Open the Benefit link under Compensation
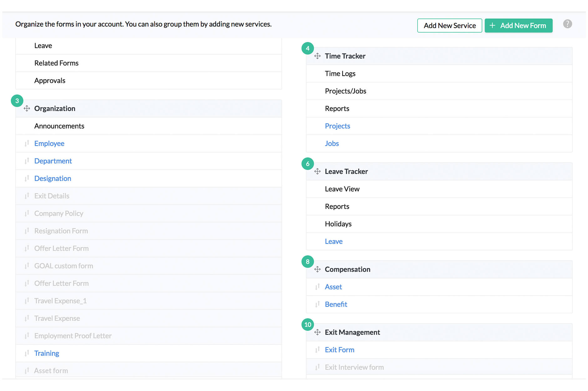Screen dimensions: 588x391 (x=336, y=304)
